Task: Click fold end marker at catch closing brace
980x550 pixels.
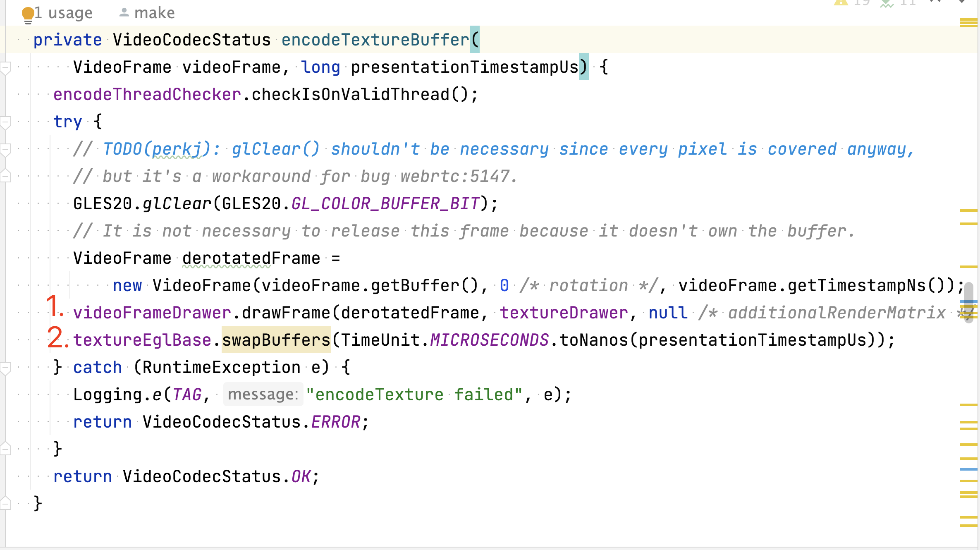Action: click(5, 449)
